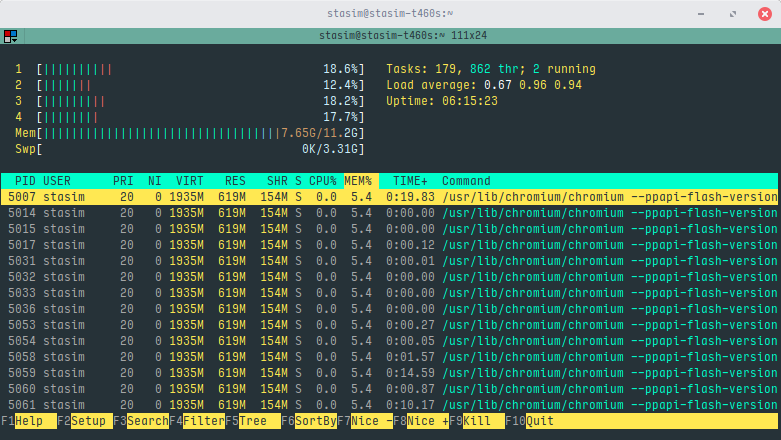Select process row with PID 5033
The image size is (781, 440).
tap(389, 293)
